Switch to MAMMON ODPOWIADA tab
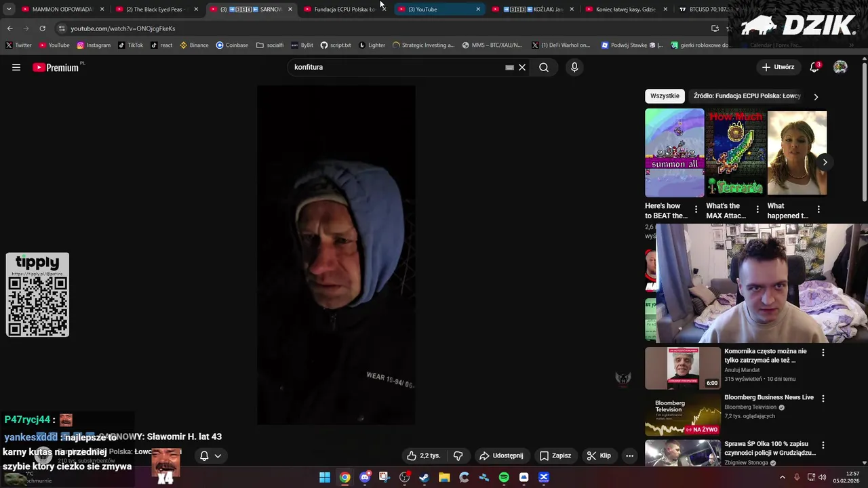 [62, 9]
